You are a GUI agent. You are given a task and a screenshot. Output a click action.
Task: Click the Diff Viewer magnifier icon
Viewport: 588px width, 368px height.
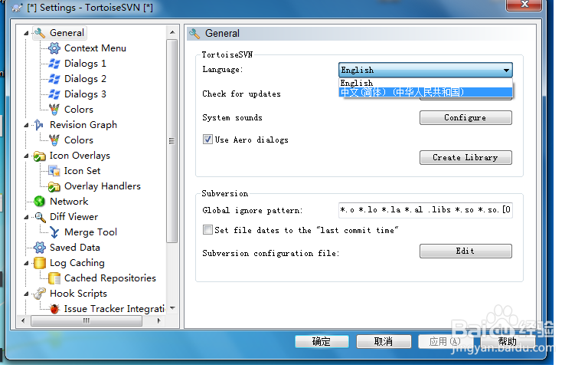(x=40, y=217)
